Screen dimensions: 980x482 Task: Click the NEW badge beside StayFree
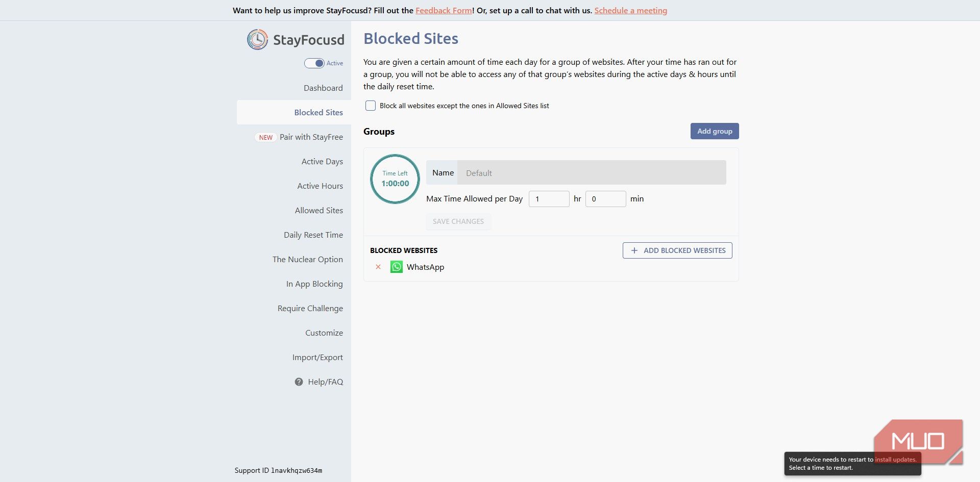pyautogui.click(x=265, y=137)
